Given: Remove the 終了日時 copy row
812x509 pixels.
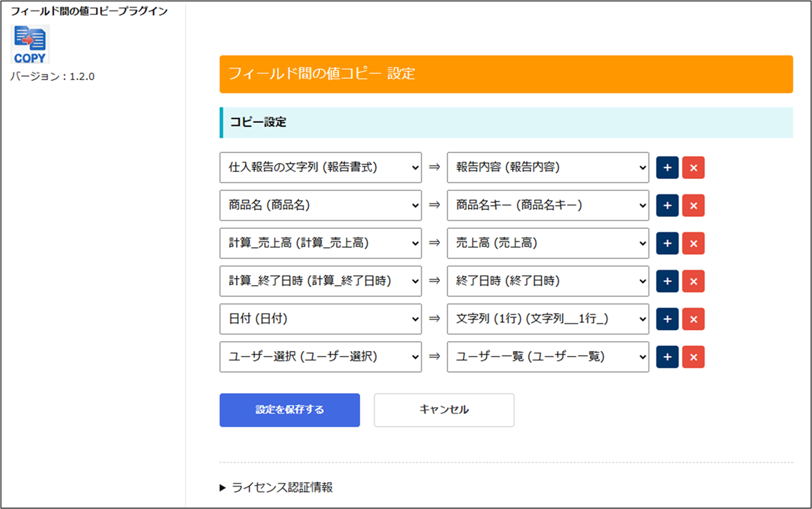Looking at the screenshot, I should [x=693, y=282].
